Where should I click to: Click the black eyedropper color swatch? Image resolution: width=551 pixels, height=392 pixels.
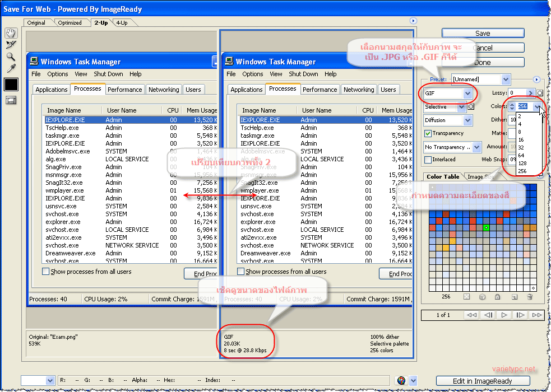[11, 85]
